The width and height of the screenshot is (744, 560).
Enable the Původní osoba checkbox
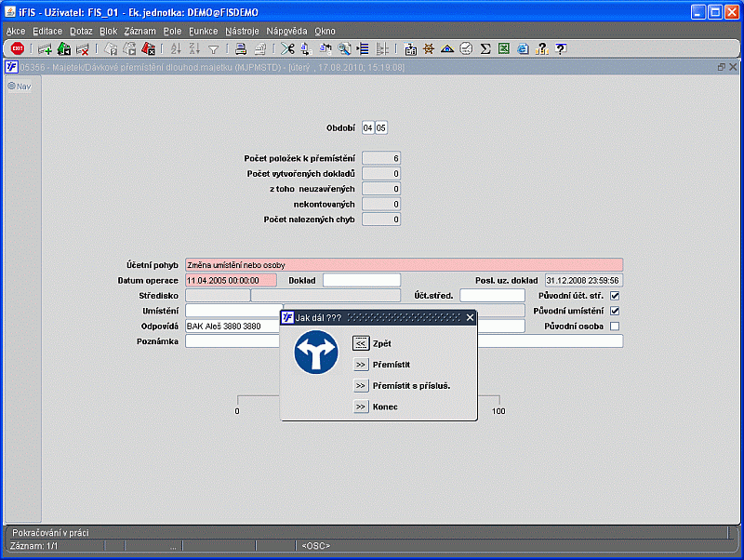pos(614,326)
